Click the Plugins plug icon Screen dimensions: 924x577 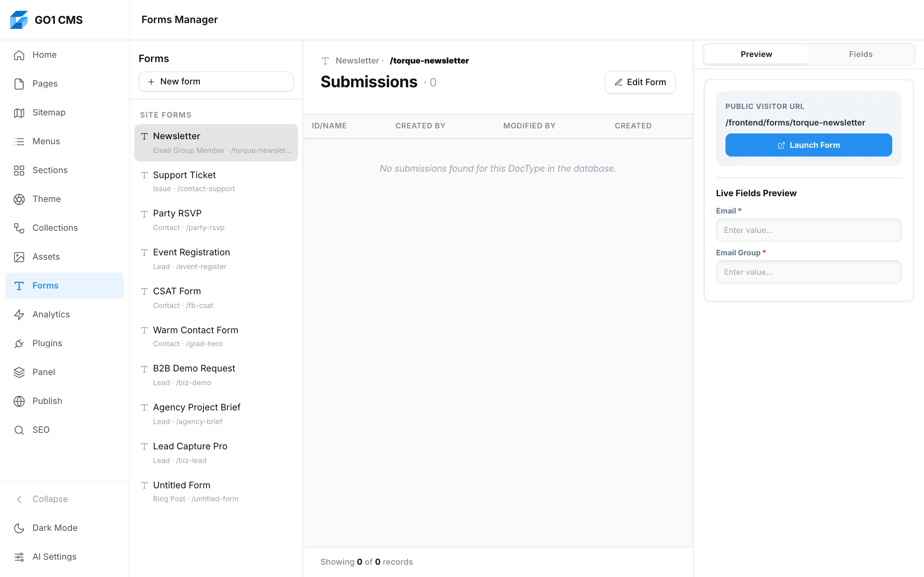coord(19,343)
